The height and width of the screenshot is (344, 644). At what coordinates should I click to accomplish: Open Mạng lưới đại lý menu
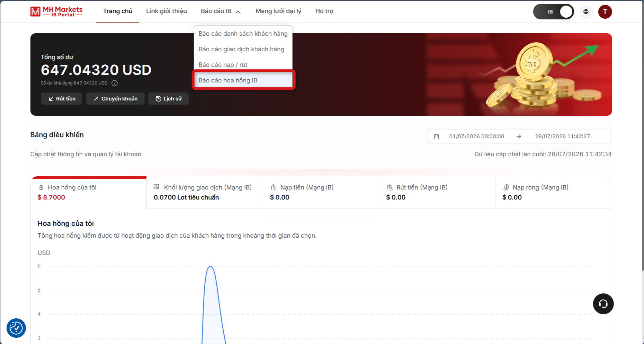pos(278,11)
